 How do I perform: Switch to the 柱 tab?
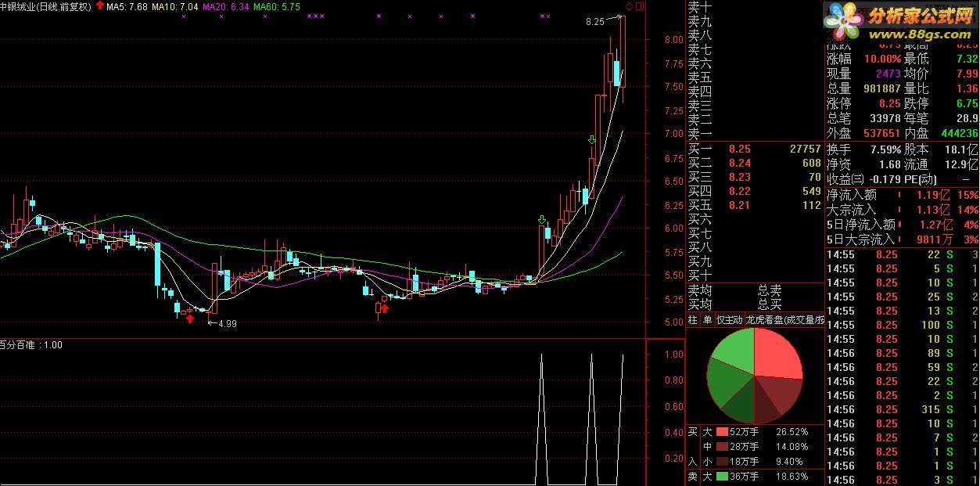693,319
